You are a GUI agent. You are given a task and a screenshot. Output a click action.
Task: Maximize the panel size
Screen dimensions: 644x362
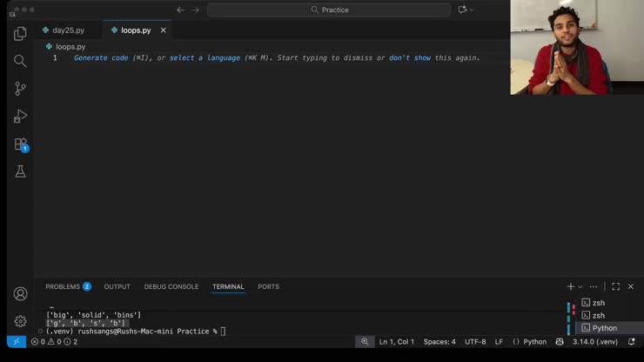point(615,287)
